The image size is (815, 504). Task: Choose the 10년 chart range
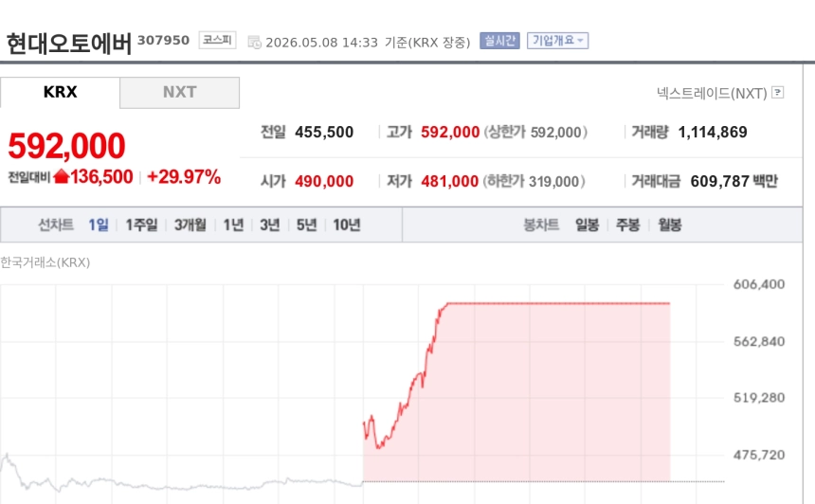point(347,225)
